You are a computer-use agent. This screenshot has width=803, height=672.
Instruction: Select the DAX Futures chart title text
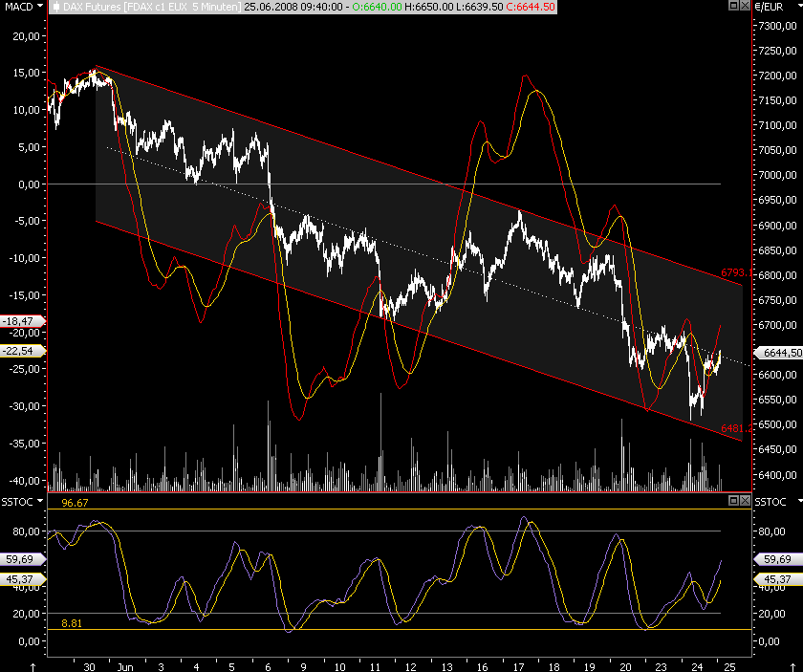click(x=151, y=7)
